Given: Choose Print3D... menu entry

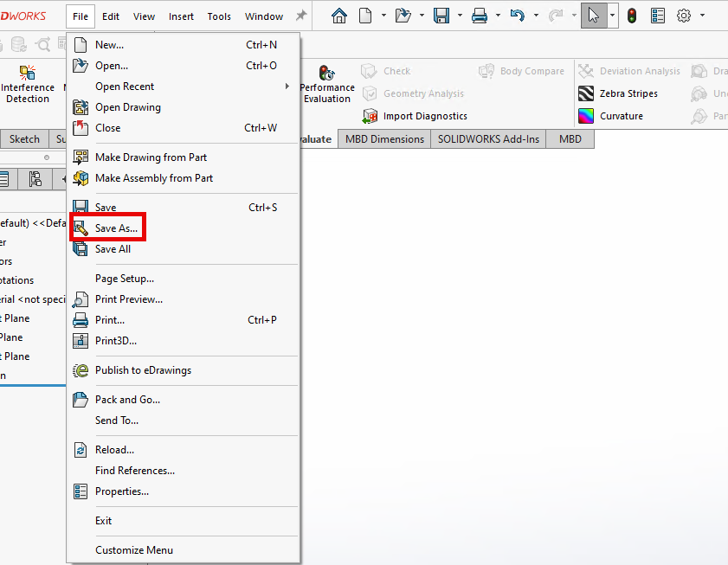Looking at the screenshot, I should point(184,341).
